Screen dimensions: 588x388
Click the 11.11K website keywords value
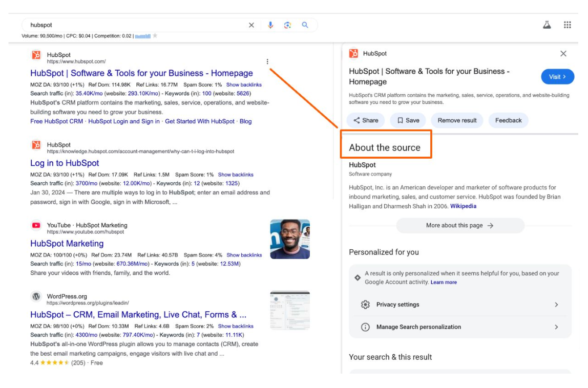234,335
